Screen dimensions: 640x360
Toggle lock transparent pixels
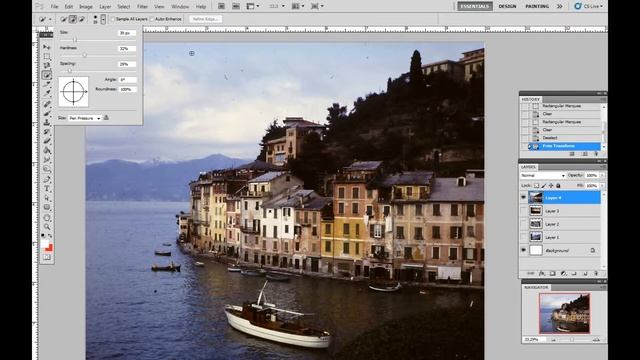tap(536, 186)
